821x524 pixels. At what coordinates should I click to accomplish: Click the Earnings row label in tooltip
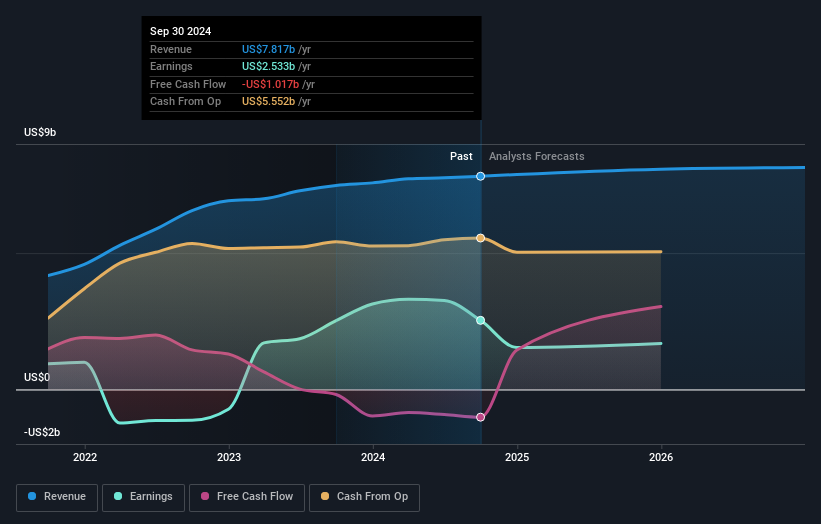[171, 66]
